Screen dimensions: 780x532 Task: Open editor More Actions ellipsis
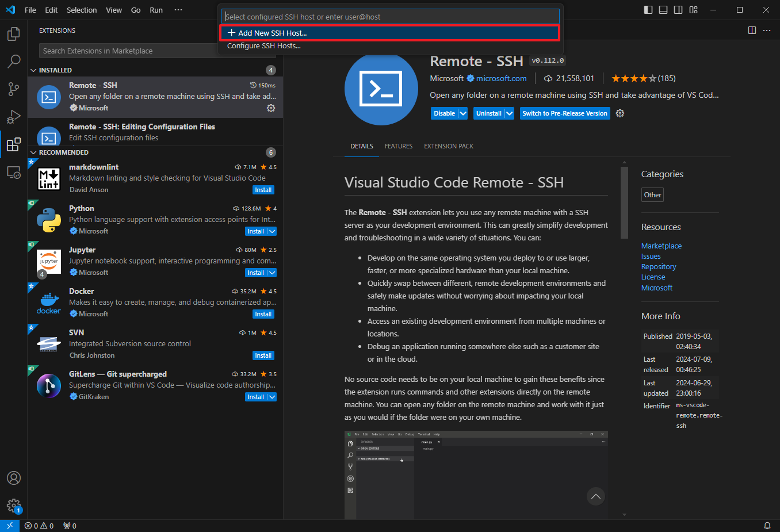(767, 30)
